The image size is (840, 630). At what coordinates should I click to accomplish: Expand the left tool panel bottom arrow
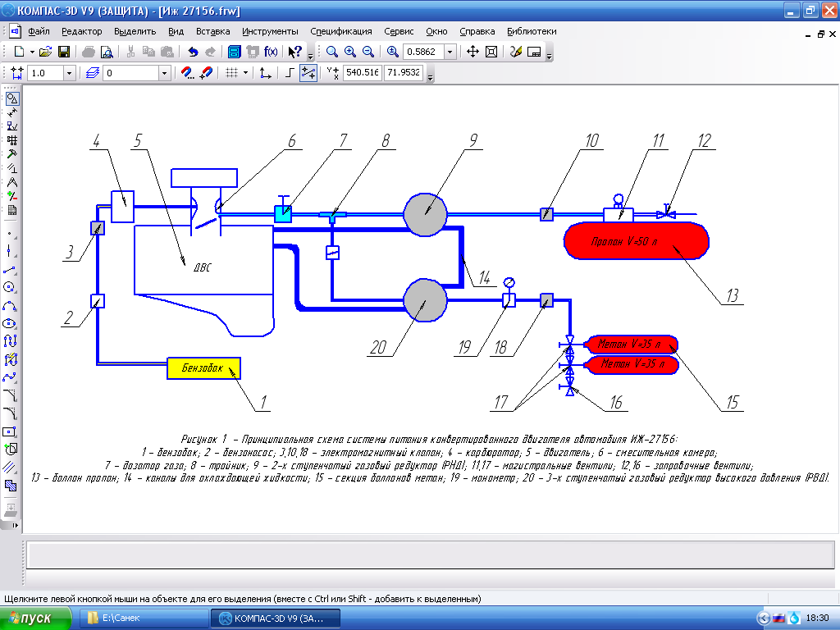pos(15,525)
